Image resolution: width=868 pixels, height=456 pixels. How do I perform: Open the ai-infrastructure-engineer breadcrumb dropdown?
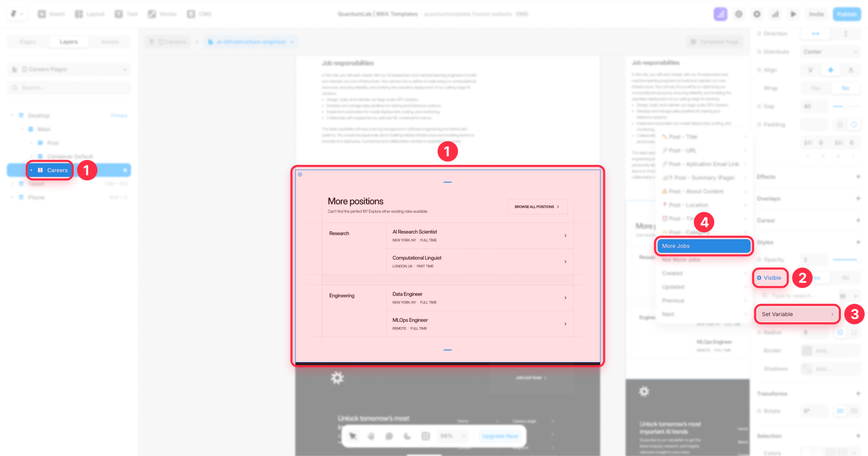293,42
